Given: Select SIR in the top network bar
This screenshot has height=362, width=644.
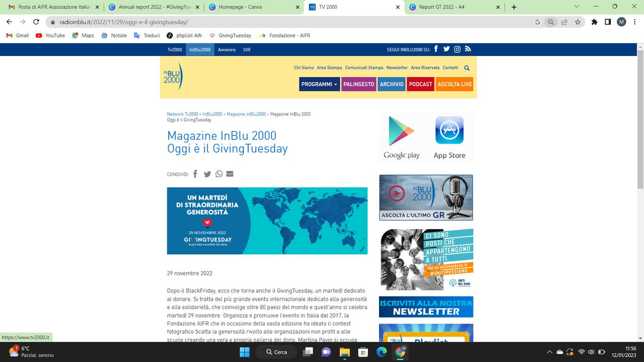Looking at the screenshot, I should click(247, 50).
